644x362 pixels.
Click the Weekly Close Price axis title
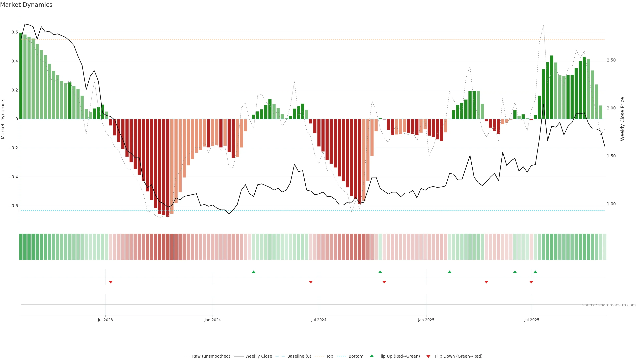tap(622, 119)
